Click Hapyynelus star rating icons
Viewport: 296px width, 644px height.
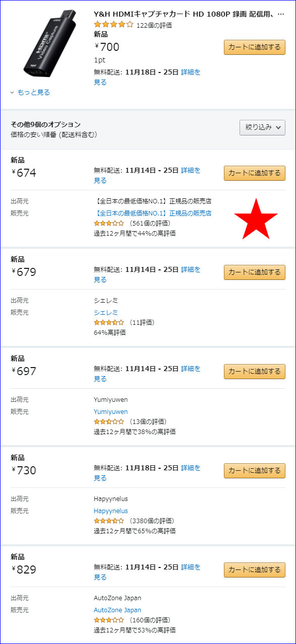[x=109, y=521]
